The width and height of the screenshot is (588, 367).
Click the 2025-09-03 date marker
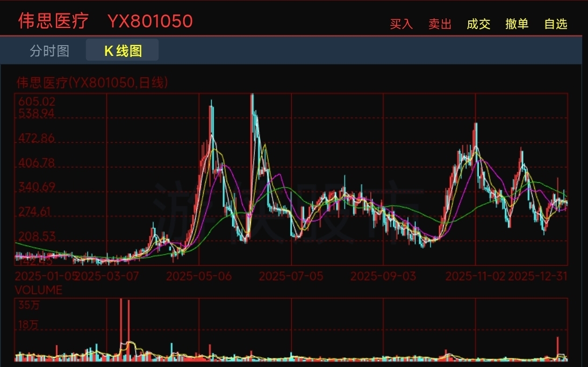383,276
